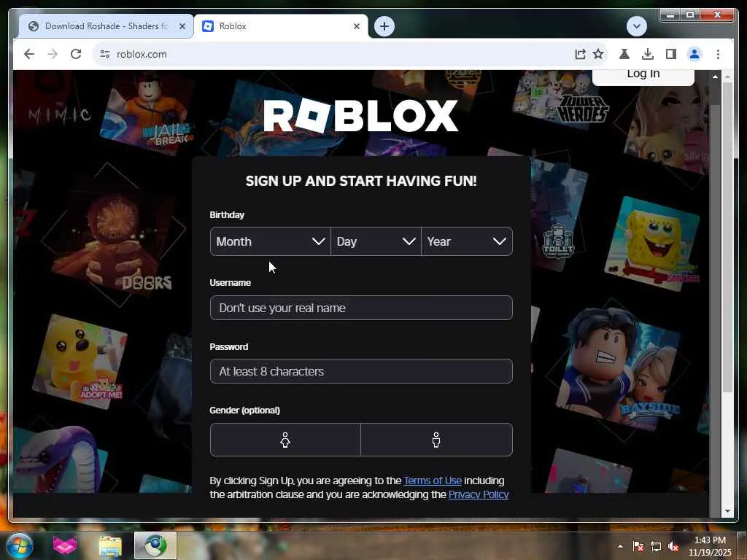
Task: Share this page via the share icon
Action: click(580, 54)
